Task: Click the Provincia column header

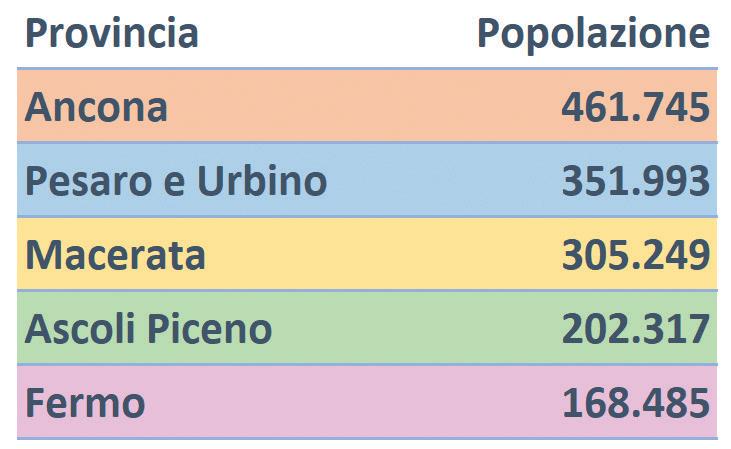Action: coord(110,33)
